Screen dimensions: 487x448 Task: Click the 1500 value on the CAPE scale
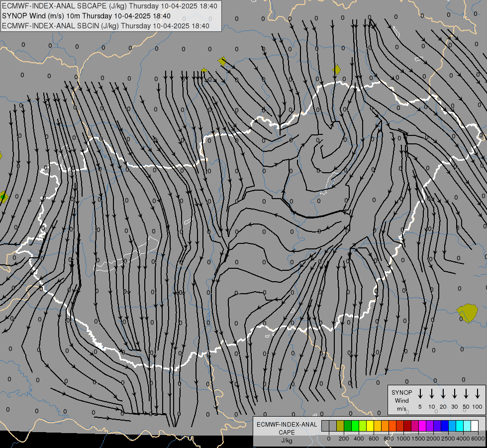(418, 439)
